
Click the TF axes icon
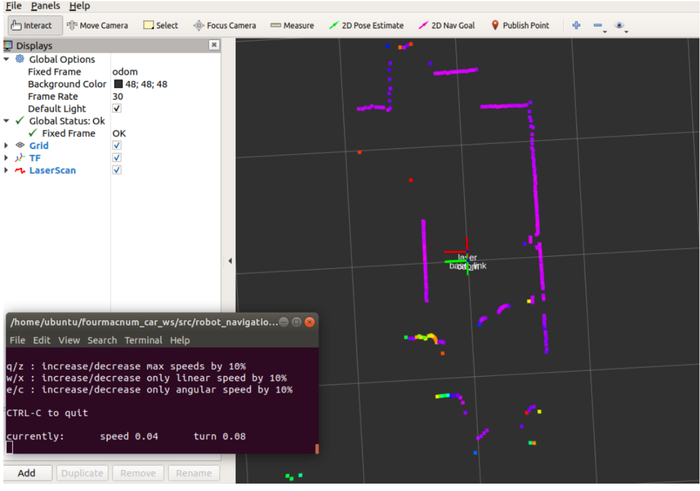(x=20, y=158)
